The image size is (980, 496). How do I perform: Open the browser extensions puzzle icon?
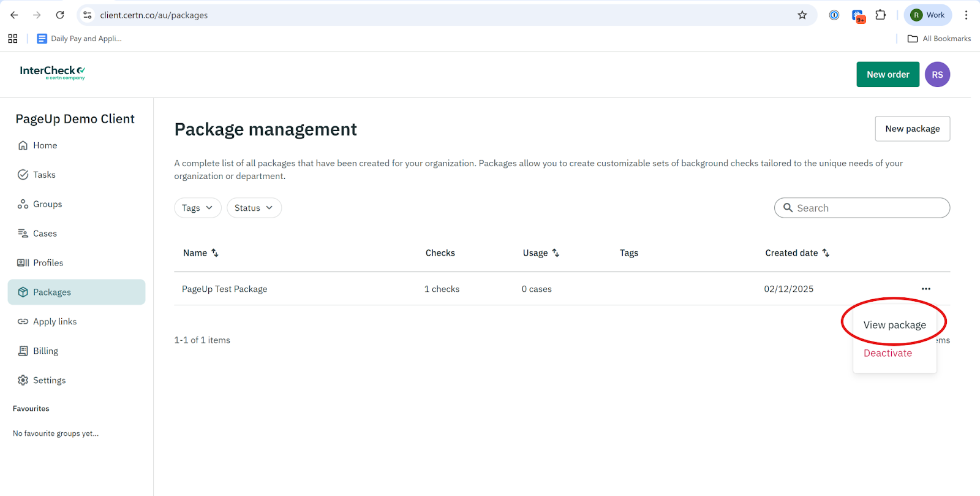click(880, 15)
